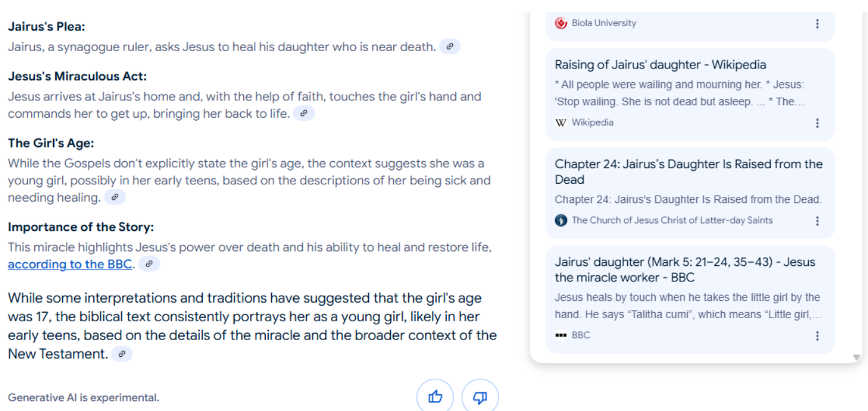Click the sources panel scroll down arrow
868x411 pixels.
click(x=857, y=357)
